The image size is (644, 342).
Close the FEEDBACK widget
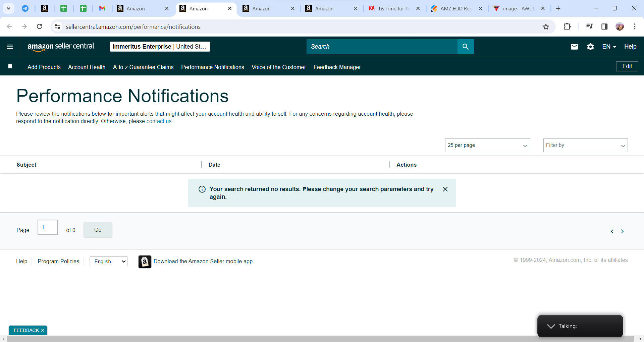(x=43, y=330)
